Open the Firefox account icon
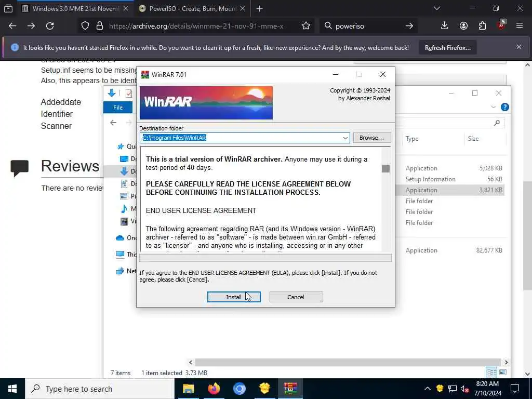Image resolution: width=532 pixels, height=399 pixels. point(463,26)
